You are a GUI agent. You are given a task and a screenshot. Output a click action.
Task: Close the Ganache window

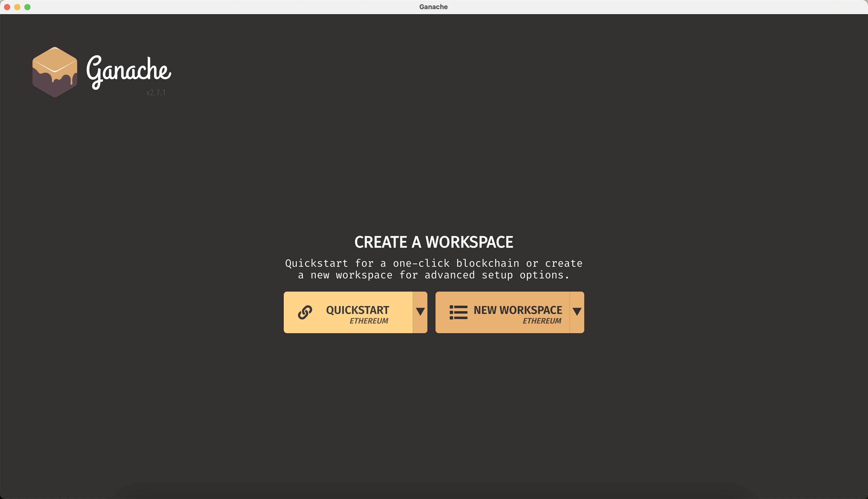click(x=7, y=7)
